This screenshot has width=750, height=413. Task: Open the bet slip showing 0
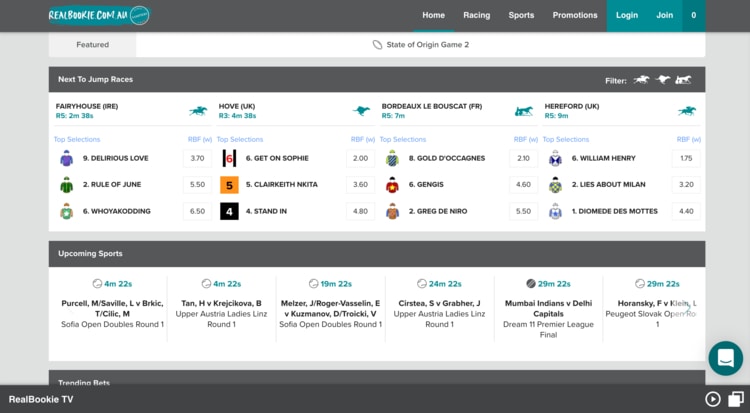(694, 15)
